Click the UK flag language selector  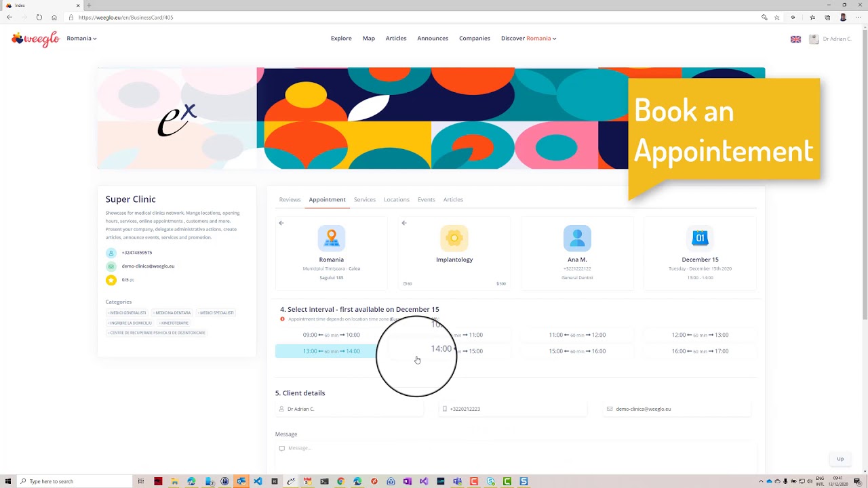[x=795, y=39]
